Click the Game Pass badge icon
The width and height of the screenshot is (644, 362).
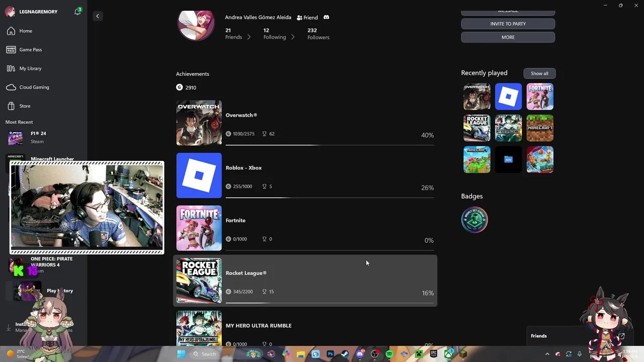click(11, 50)
